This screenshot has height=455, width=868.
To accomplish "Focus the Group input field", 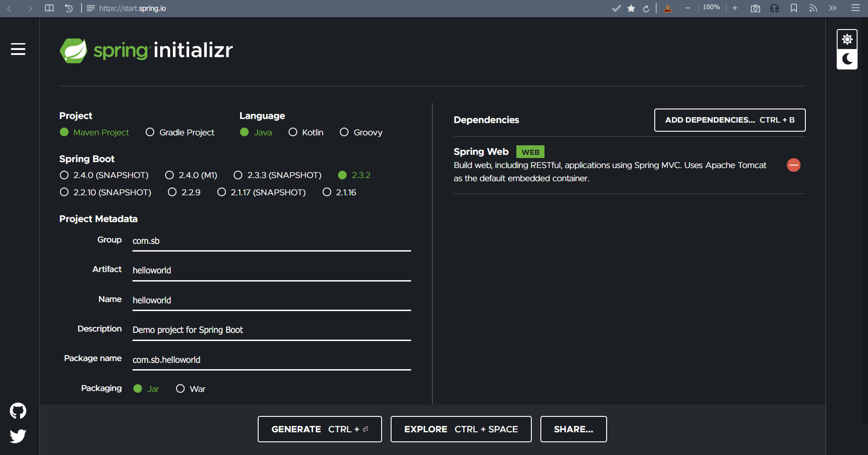I will [271, 241].
